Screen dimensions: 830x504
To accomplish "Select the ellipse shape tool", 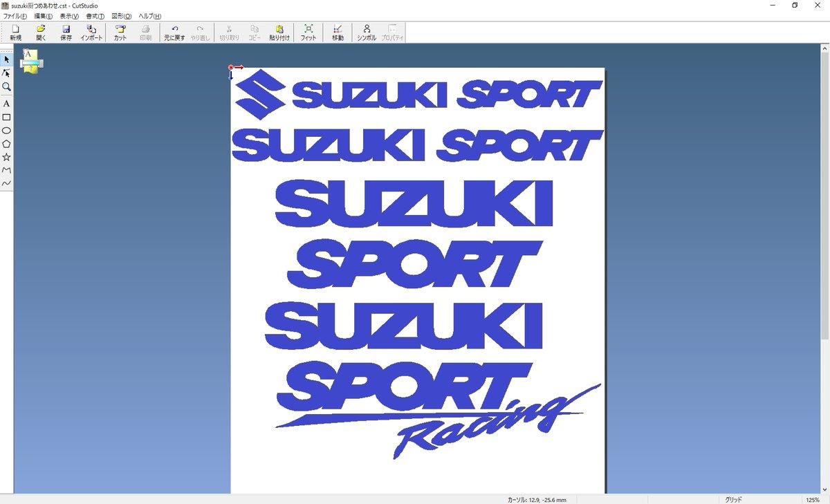I will coord(6,131).
